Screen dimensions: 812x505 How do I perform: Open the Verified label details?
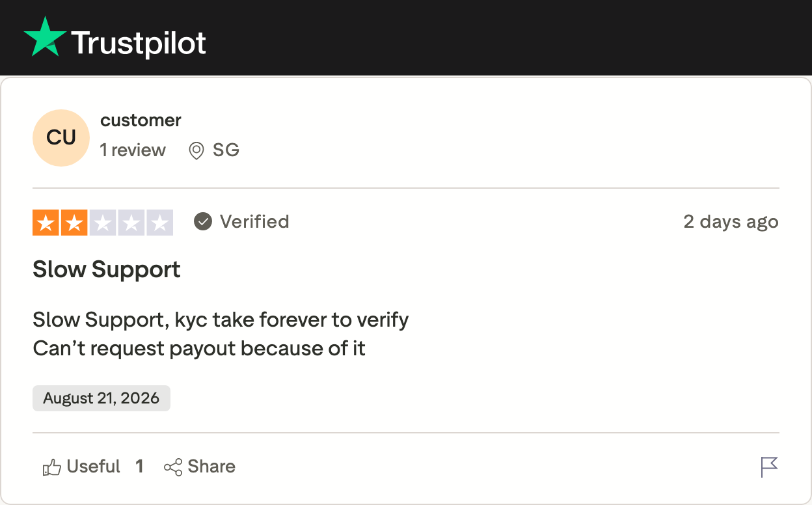(254, 222)
